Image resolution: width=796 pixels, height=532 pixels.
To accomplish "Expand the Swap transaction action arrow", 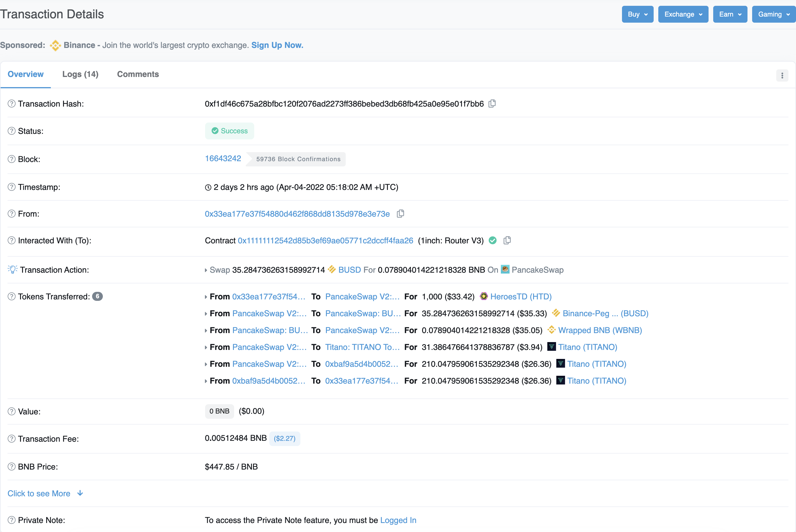I will 206,270.
